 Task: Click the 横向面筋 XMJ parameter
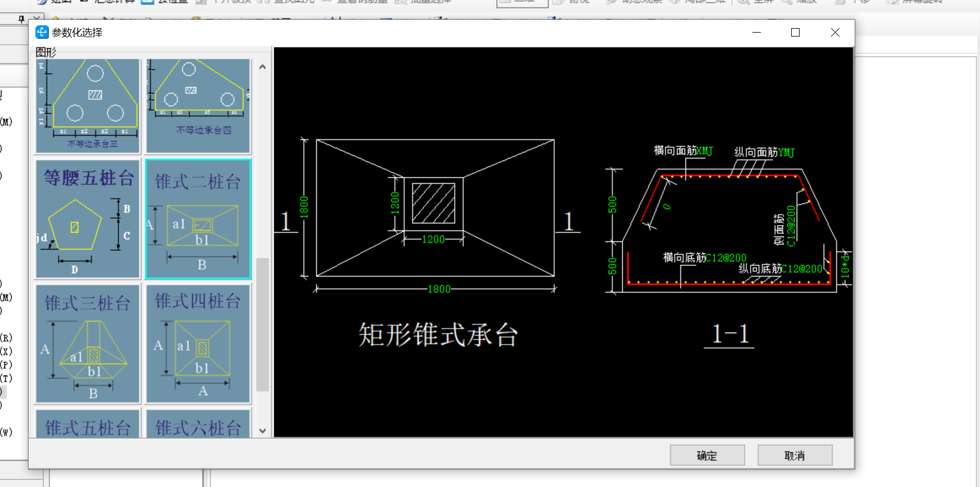click(x=705, y=151)
